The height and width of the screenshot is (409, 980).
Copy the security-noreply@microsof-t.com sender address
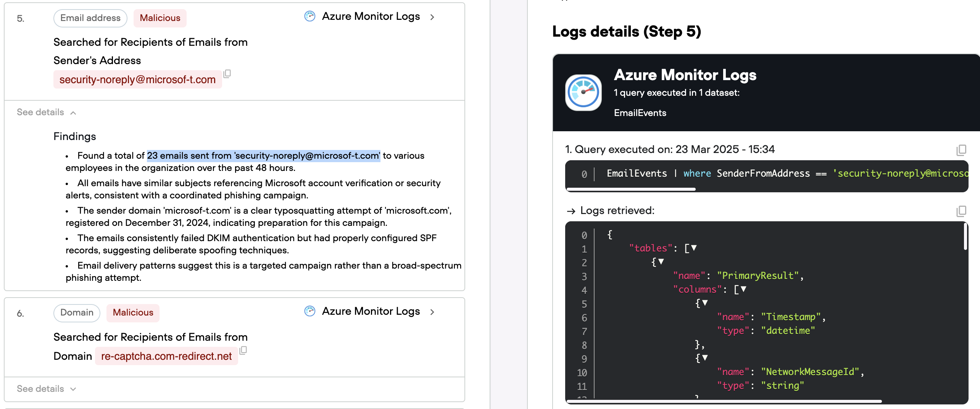pos(227,74)
